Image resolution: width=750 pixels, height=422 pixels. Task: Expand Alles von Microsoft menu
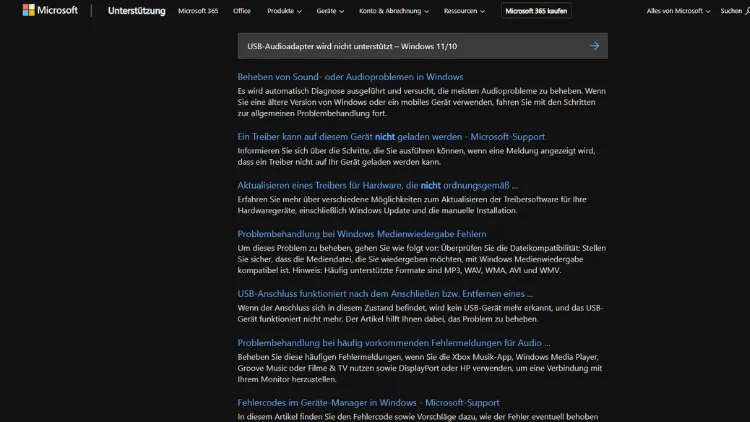point(678,11)
